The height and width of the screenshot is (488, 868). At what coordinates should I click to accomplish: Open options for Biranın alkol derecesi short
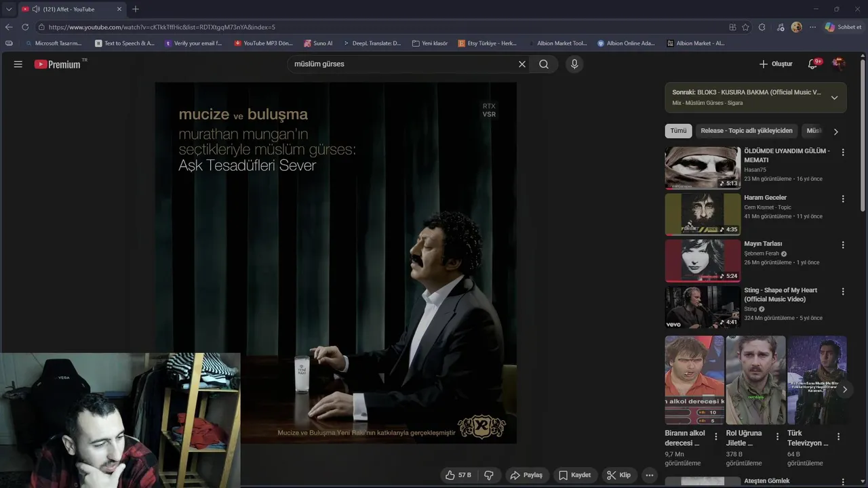click(716, 437)
